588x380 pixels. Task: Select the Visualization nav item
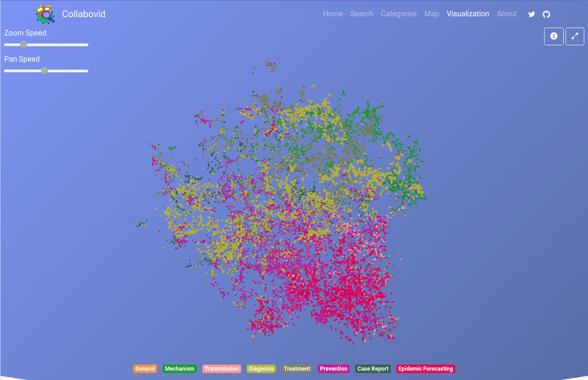click(468, 14)
